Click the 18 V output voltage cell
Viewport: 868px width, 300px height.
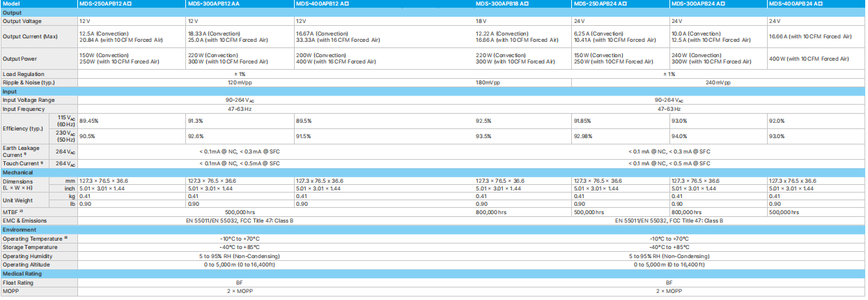[481, 21]
